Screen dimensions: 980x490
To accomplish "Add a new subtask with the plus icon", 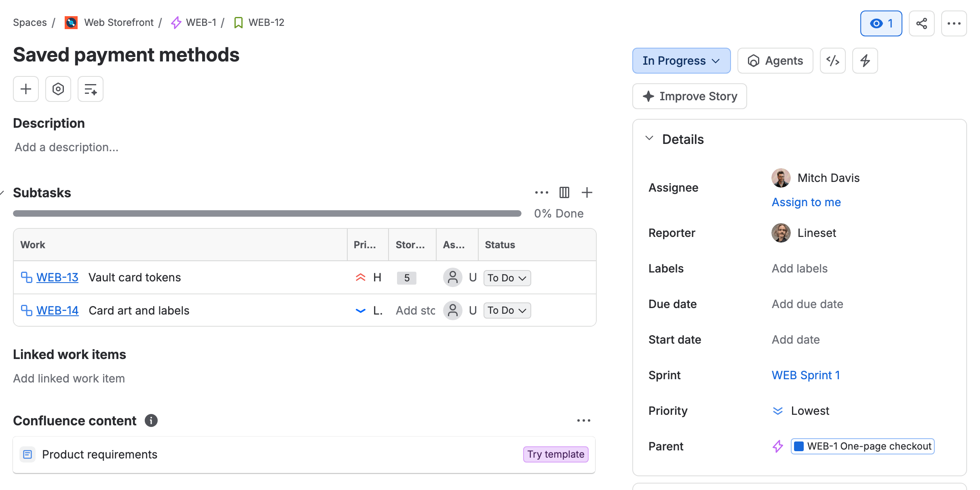I will click(587, 192).
